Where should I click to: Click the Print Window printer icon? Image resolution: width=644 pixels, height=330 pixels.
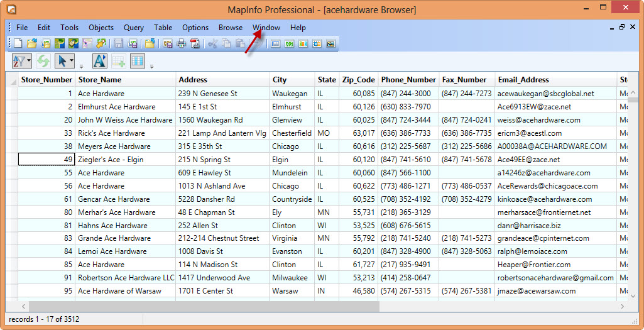pos(181,43)
